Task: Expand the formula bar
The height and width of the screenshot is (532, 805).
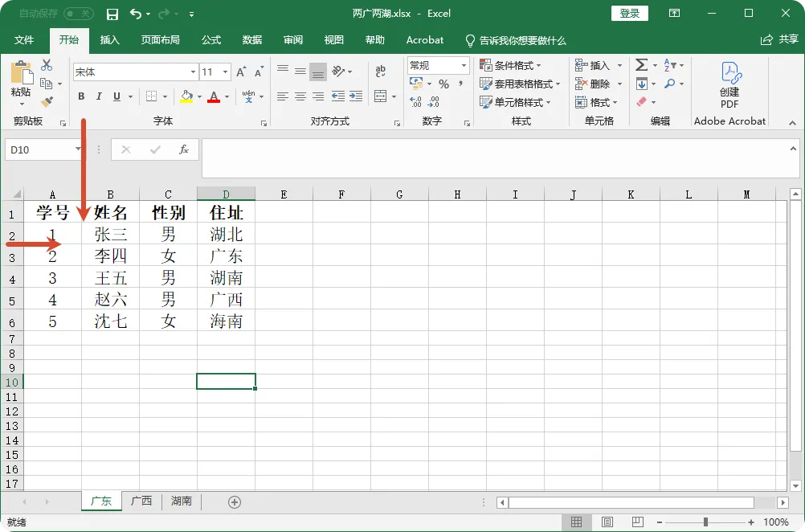Action: point(793,149)
